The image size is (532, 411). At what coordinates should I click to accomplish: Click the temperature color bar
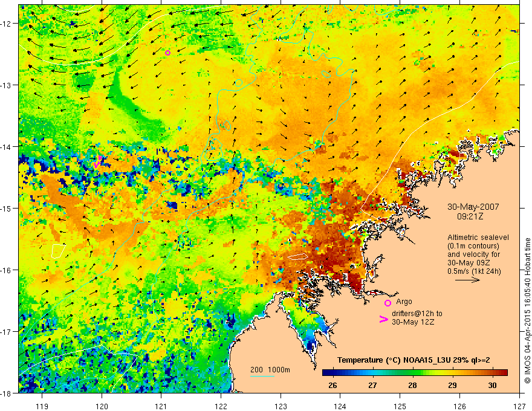coord(415,373)
